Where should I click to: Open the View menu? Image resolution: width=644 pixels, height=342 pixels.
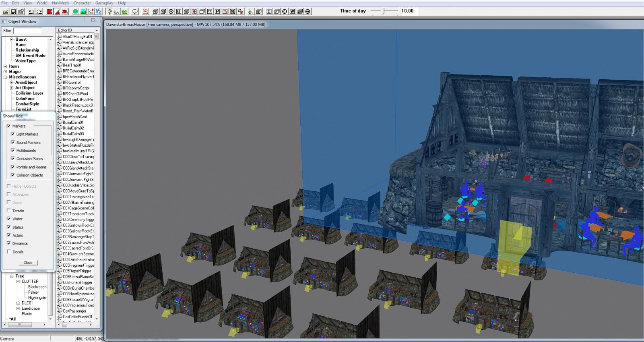click(x=28, y=3)
